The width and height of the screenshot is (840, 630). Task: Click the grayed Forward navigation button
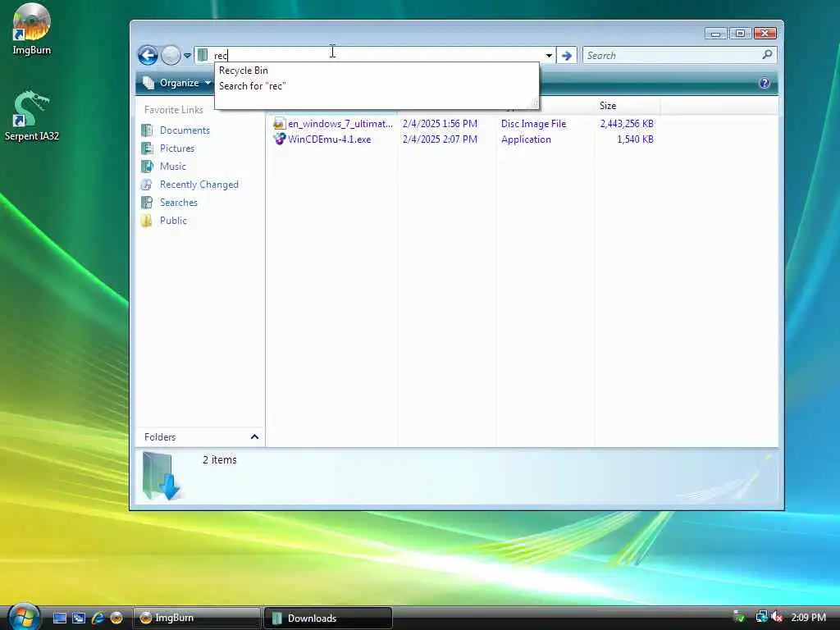click(171, 55)
